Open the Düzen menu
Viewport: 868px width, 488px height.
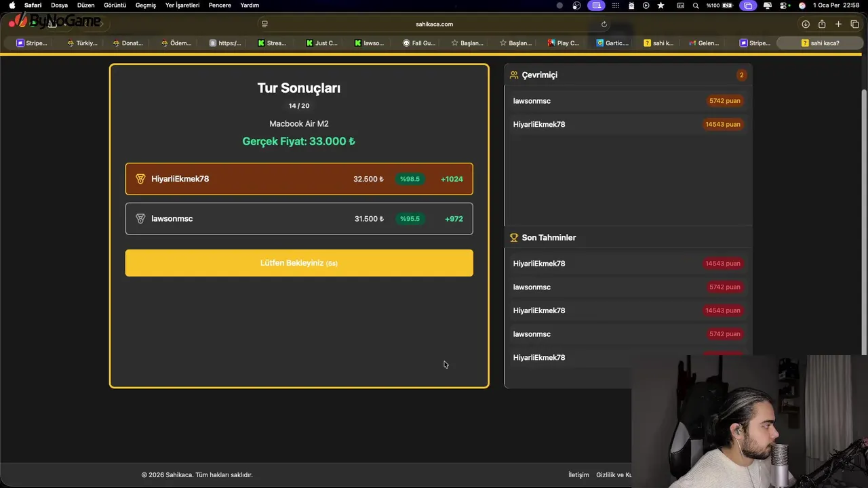click(85, 5)
